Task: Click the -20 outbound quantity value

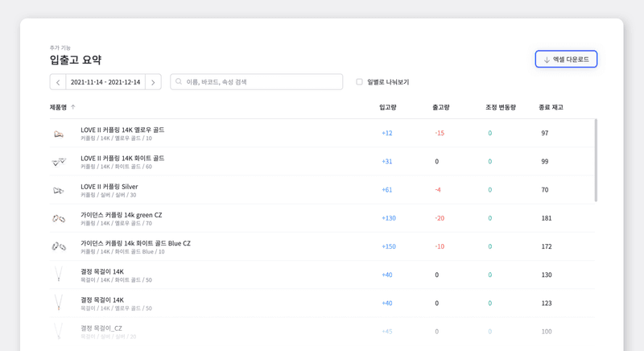Action: (x=440, y=218)
